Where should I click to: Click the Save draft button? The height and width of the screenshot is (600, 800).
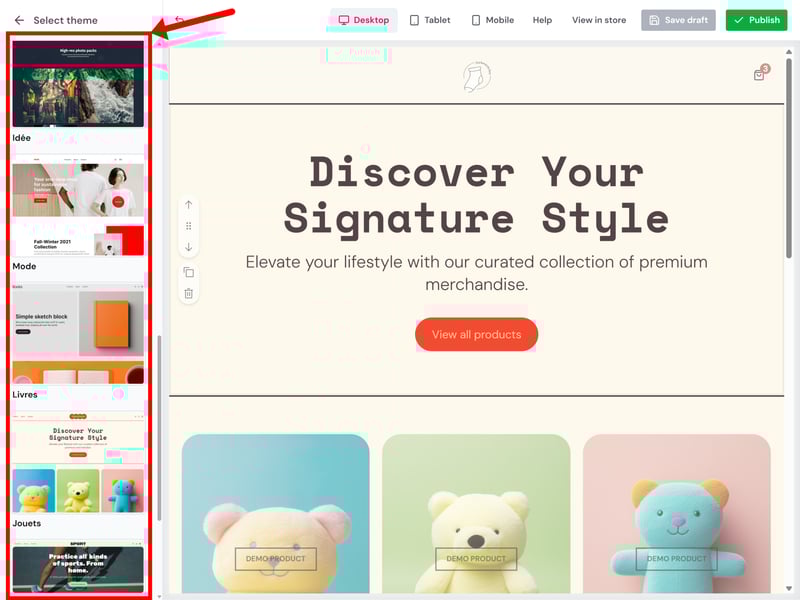[x=678, y=20]
